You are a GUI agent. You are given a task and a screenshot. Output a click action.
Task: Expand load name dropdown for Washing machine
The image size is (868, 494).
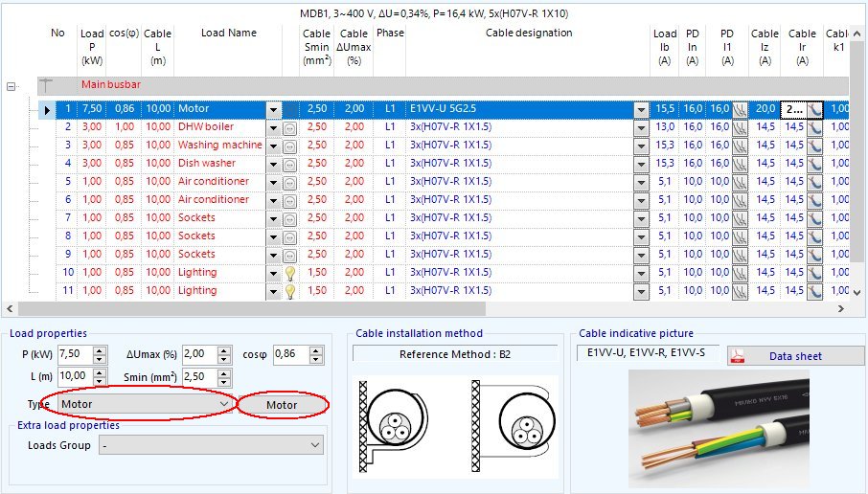[x=273, y=146]
